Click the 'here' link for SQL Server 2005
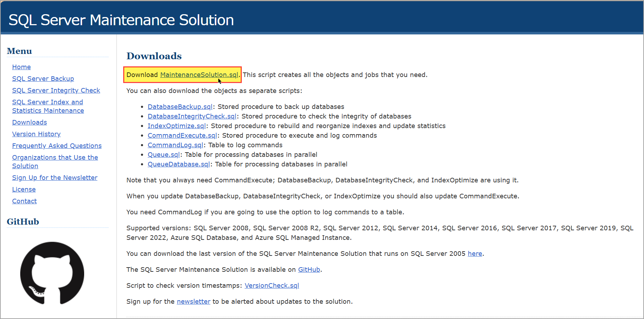Screen dimensions: 644x319 (x=475, y=254)
